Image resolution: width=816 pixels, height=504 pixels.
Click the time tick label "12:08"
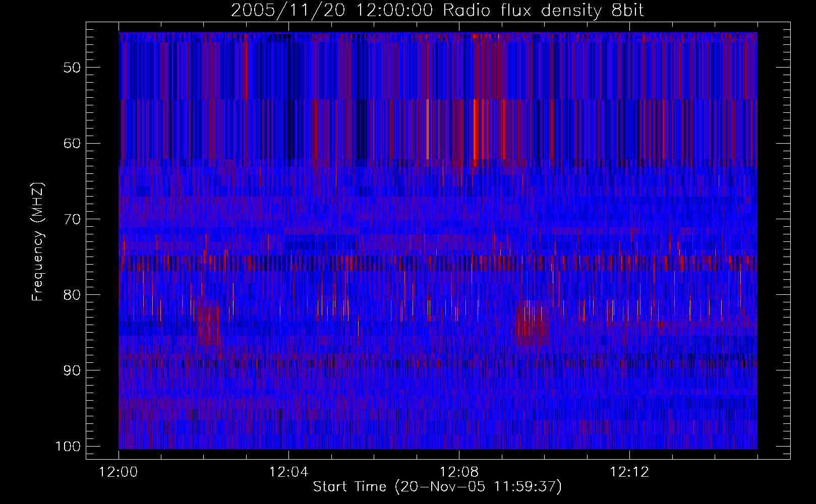point(459,472)
